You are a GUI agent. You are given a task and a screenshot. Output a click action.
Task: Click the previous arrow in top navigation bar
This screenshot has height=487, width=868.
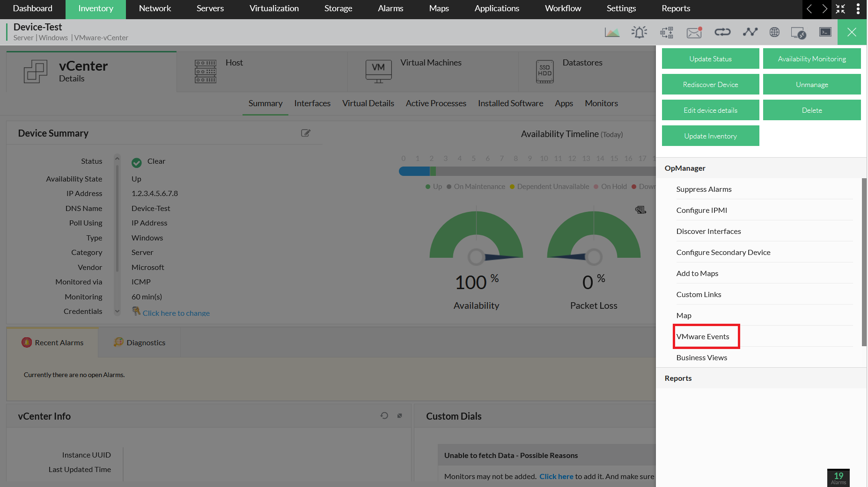[809, 9]
